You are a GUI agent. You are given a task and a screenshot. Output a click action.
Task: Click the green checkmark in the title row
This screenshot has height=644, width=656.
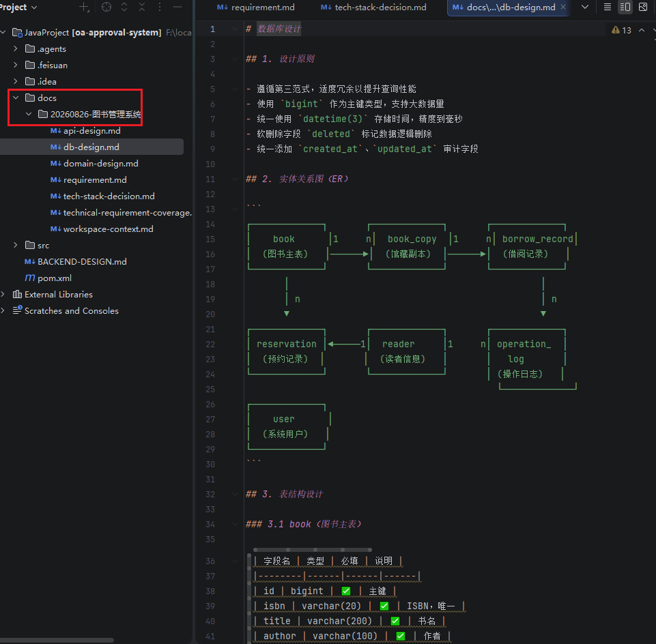pyautogui.click(x=395, y=621)
